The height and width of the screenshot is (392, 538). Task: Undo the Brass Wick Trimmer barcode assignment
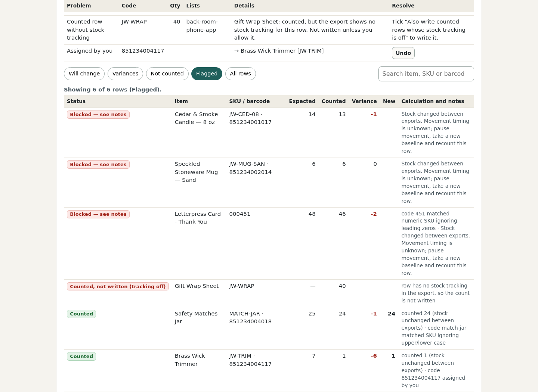[x=403, y=53]
